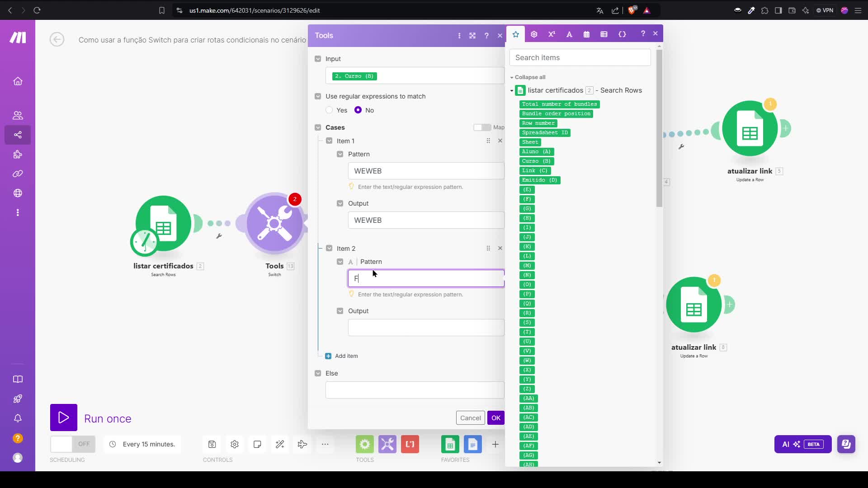Toggle the scheduling OFF switch
The width and height of the screenshot is (868, 488).
tap(72, 445)
